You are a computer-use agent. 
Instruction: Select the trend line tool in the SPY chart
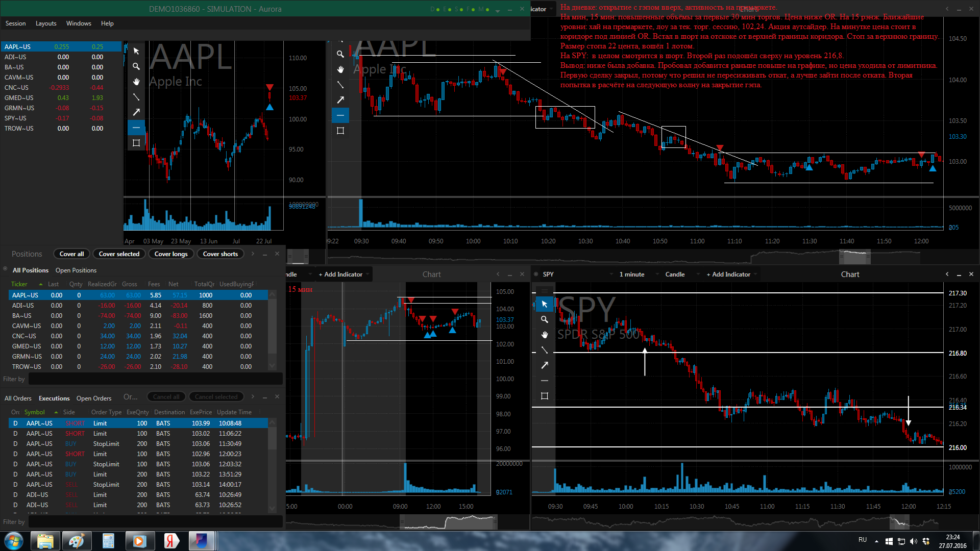(x=545, y=350)
